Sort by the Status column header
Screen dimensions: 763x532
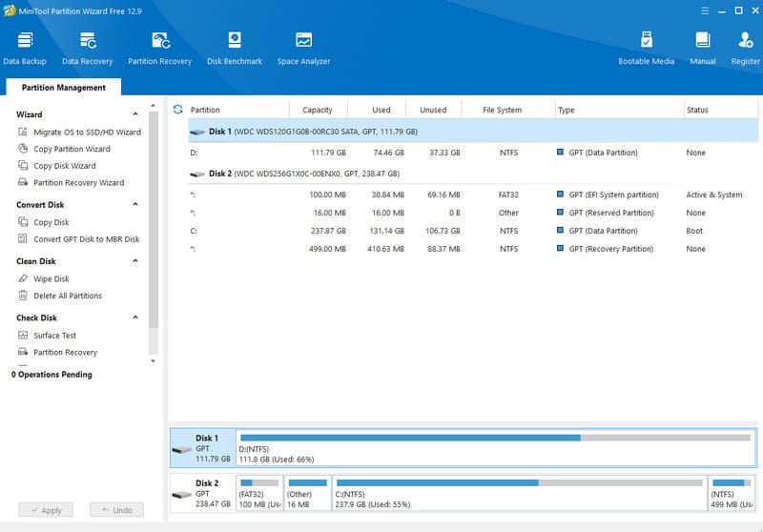(721, 110)
